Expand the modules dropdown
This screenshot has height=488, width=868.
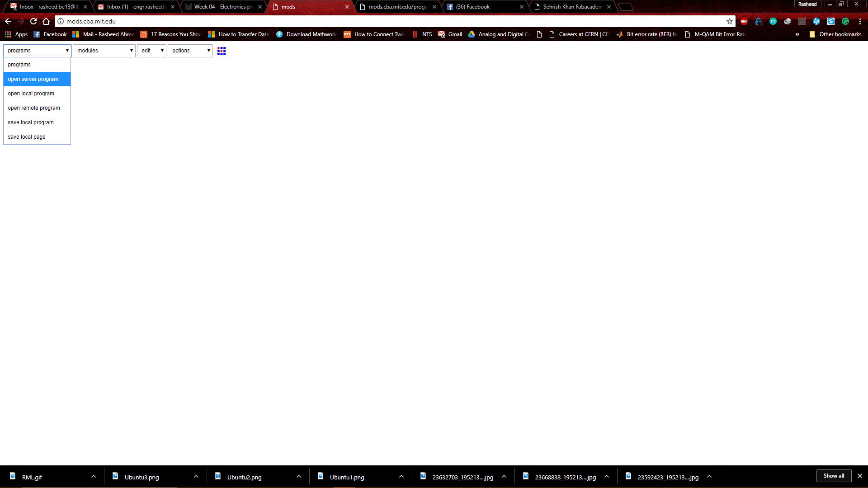pyautogui.click(x=104, y=51)
